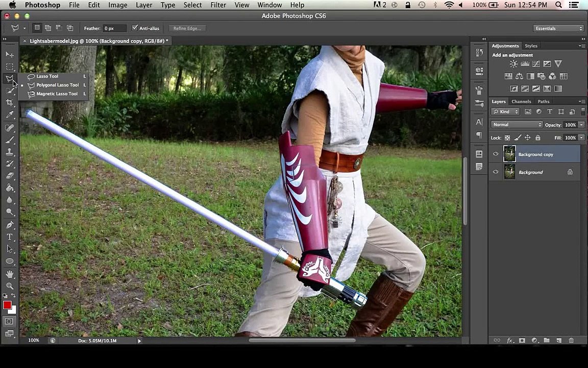The width and height of the screenshot is (588, 368).
Task: Select the Path Selection tool
Action: [10, 249]
